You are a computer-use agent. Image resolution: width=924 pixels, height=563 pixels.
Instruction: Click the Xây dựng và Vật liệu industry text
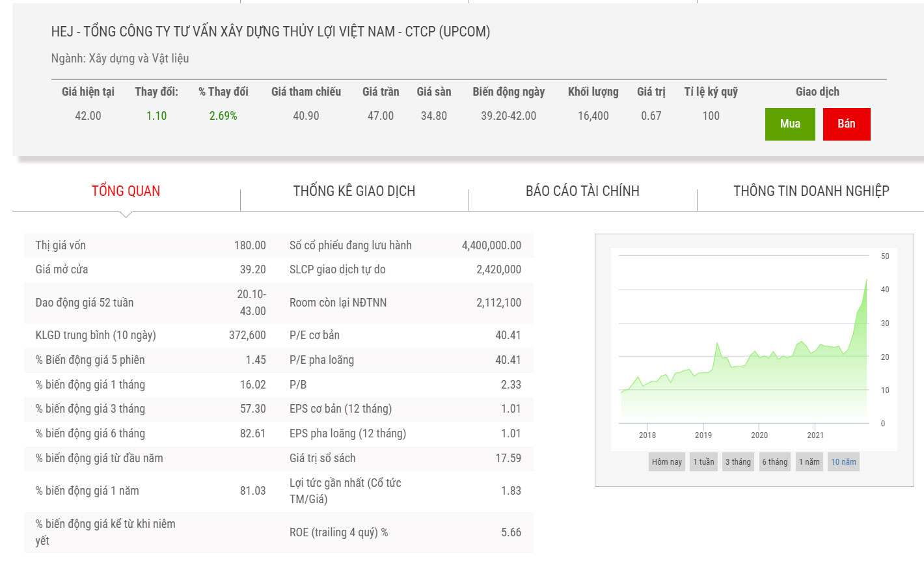tap(139, 59)
